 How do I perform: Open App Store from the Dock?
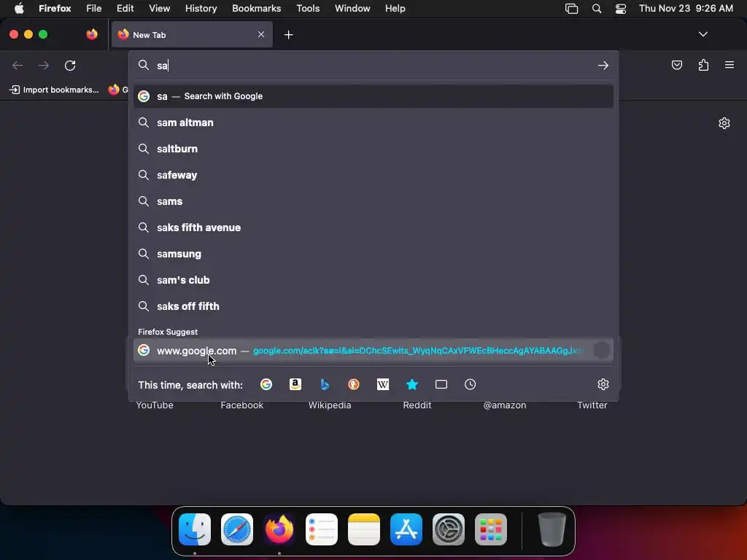tap(406, 529)
